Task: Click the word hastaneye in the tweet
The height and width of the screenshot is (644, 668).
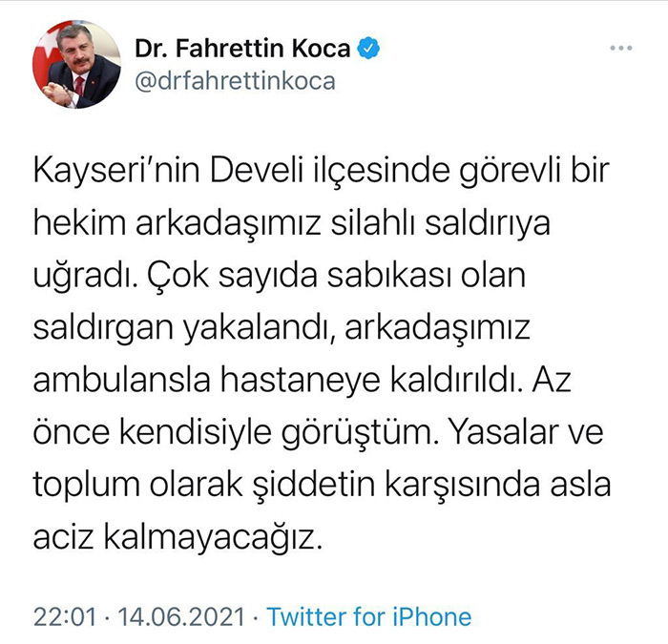Action: click(x=300, y=383)
